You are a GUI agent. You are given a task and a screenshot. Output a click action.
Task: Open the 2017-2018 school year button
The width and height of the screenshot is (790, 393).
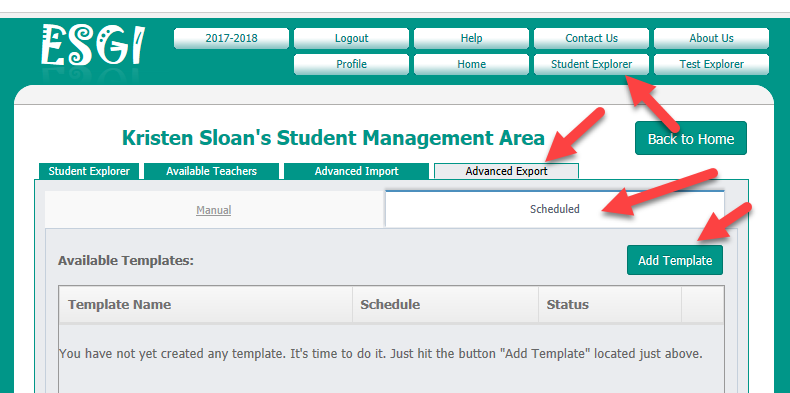pyautogui.click(x=231, y=38)
